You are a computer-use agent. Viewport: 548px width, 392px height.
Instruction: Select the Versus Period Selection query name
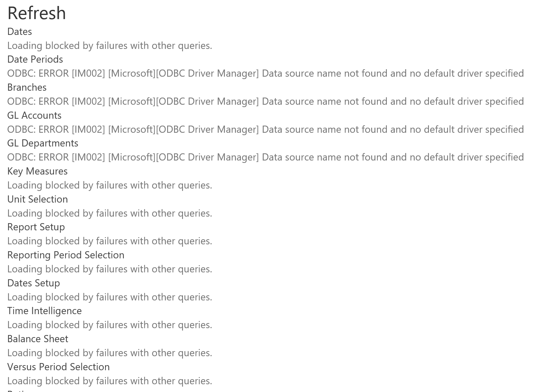[x=59, y=367]
